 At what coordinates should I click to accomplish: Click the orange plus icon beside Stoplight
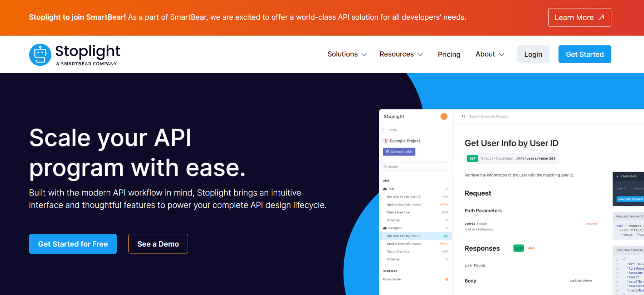[444, 116]
